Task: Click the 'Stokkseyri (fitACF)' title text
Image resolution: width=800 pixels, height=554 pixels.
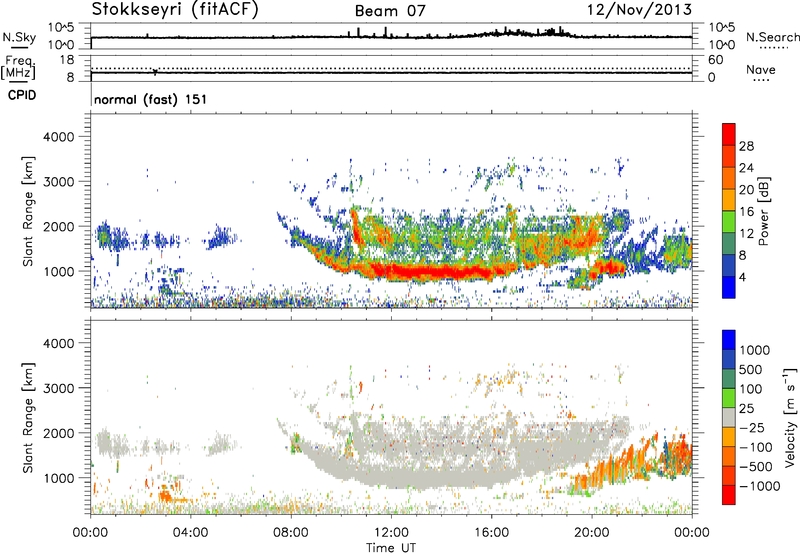Action: (x=175, y=9)
